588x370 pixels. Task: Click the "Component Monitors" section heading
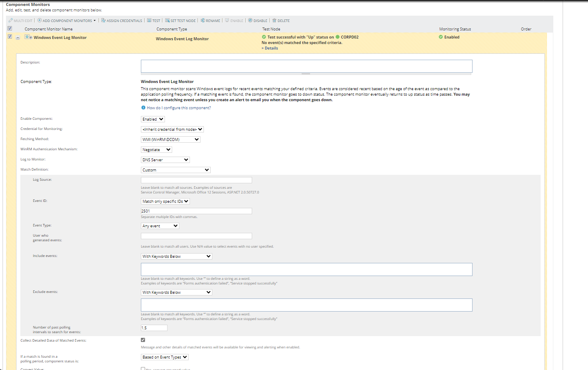(28, 5)
